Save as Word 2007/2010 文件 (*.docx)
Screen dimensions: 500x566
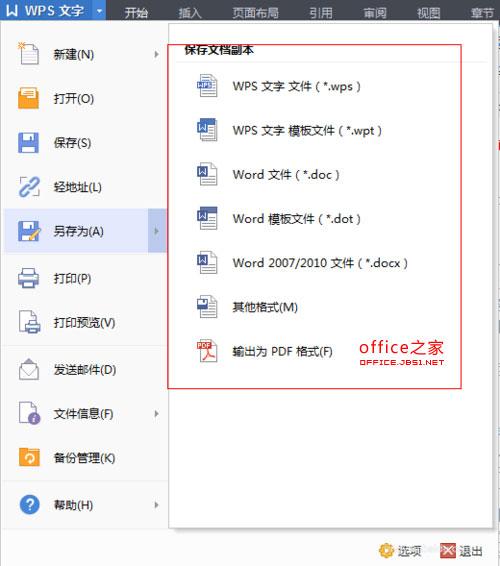pos(320,263)
